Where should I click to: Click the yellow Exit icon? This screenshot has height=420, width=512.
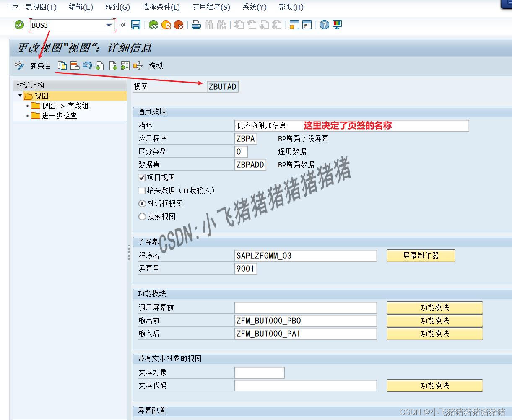point(166,25)
